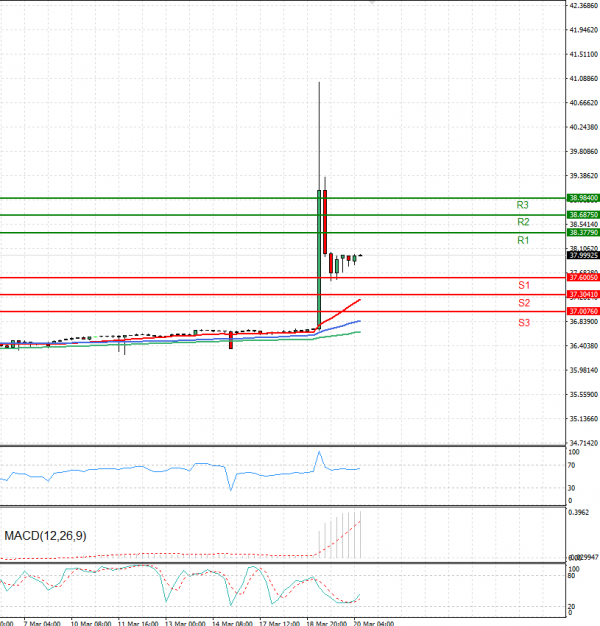Click the 42.36860 price axis value
The width and height of the screenshot is (600, 626).
click(x=583, y=6)
